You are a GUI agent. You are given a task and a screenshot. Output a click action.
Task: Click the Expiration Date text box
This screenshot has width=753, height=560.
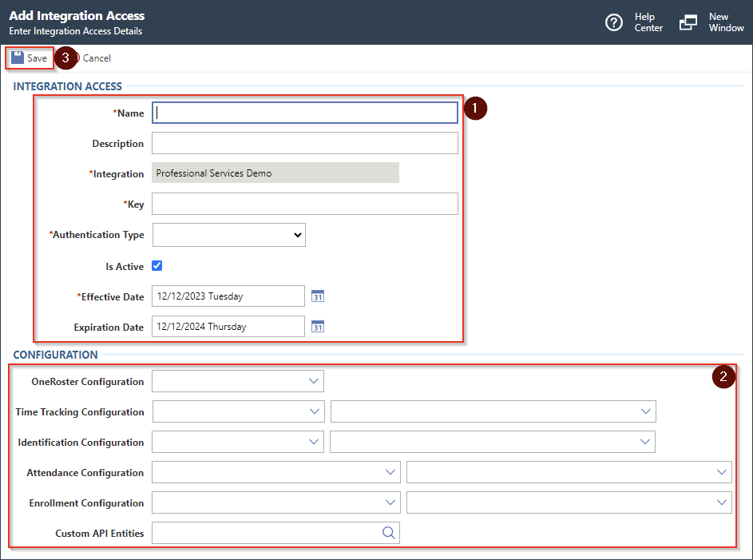point(228,326)
